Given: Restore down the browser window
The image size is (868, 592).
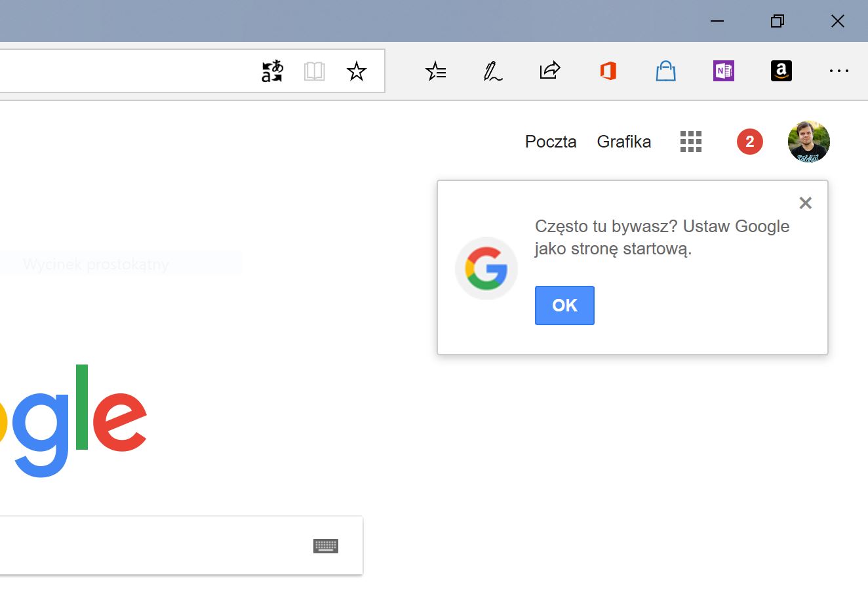Looking at the screenshot, I should [x=778, y=21].
